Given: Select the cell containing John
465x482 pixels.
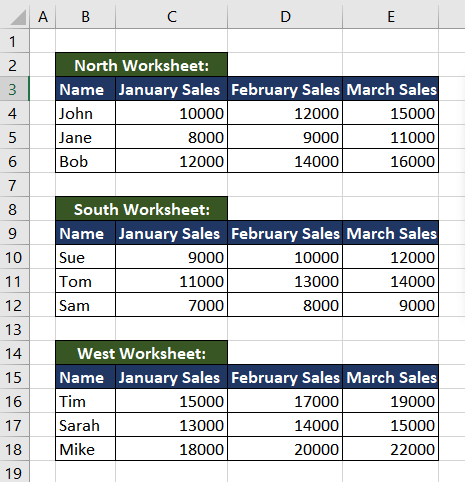Looking at the screenshot, I should tap(86, 113).
